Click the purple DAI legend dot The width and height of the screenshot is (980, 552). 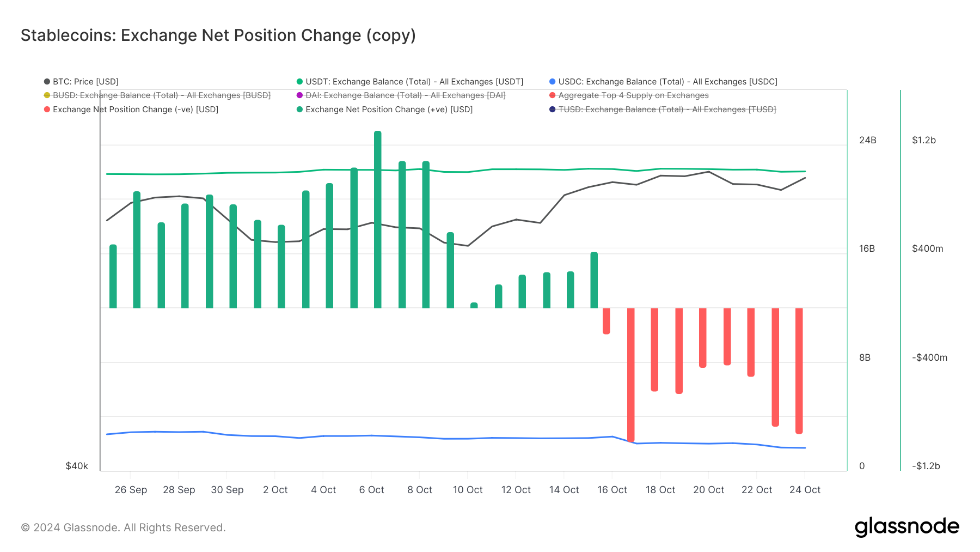point(299,95)
